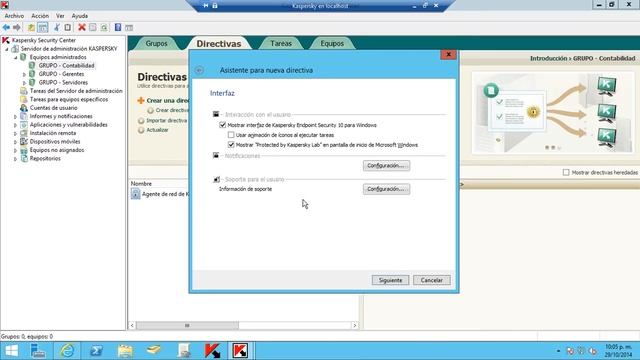Toggle the lock on Soporte para el usuario
Screen dimensions: 640x360
coord(216,179)
